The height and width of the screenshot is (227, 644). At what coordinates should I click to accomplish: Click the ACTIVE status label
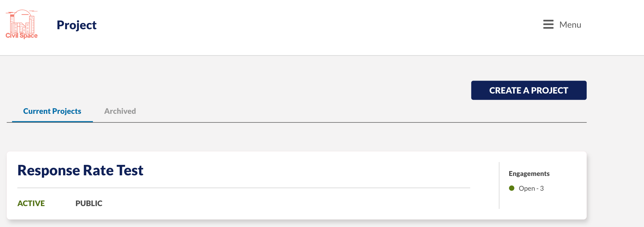pos(31,203)
